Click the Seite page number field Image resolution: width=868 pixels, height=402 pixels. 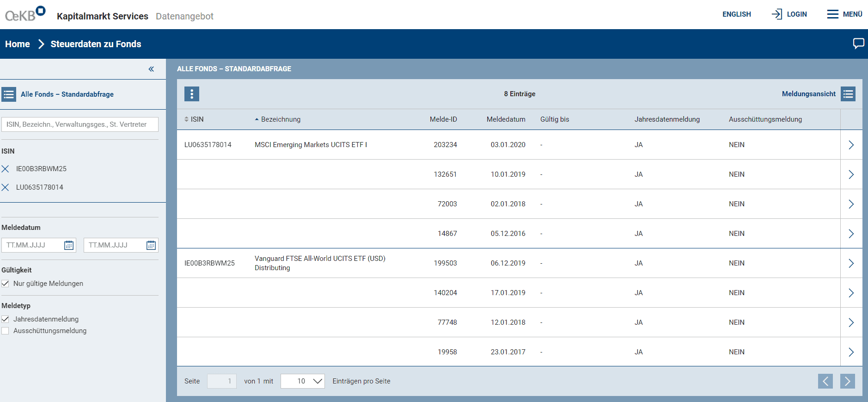coord(222,381)
